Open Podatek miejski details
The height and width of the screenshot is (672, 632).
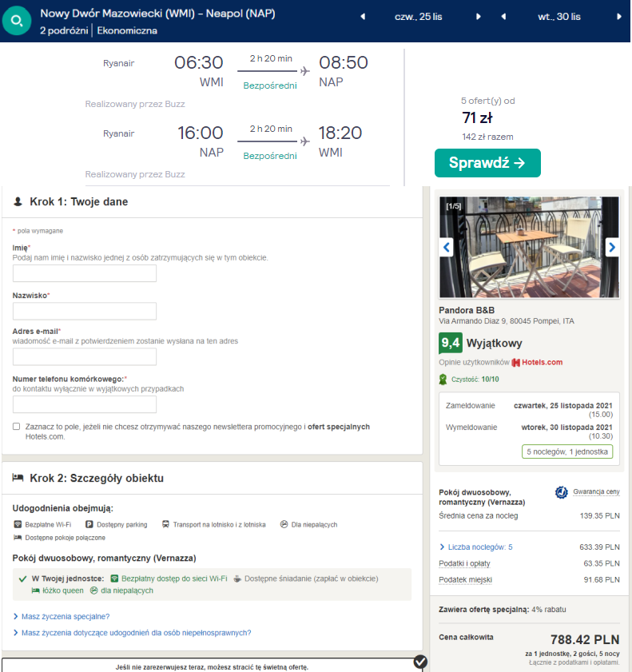pos(465,580)
